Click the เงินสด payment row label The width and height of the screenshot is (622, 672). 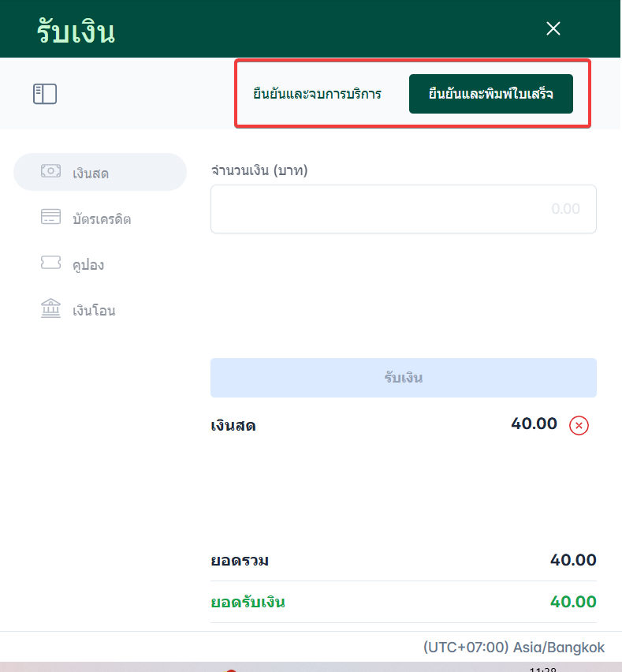click(x=233, y=426)
